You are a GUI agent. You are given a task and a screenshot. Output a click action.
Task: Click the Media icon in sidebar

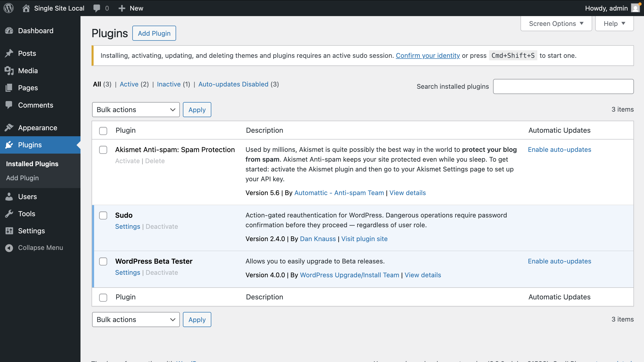9,71
